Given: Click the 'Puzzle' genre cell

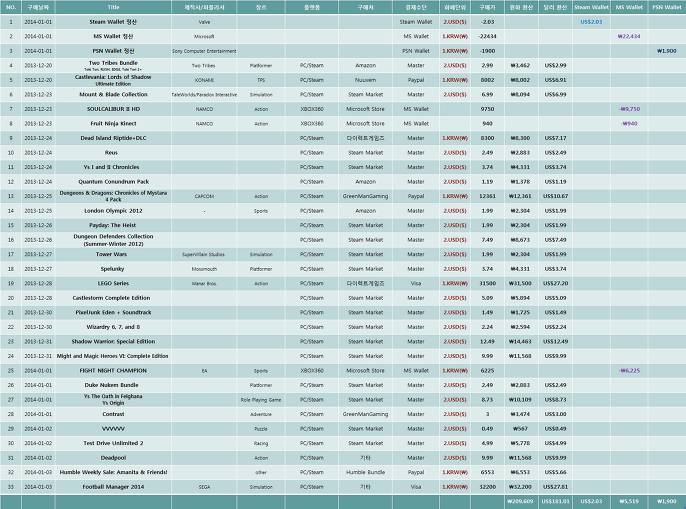Looking at the screenshot, I should click(x=261, y=428).
